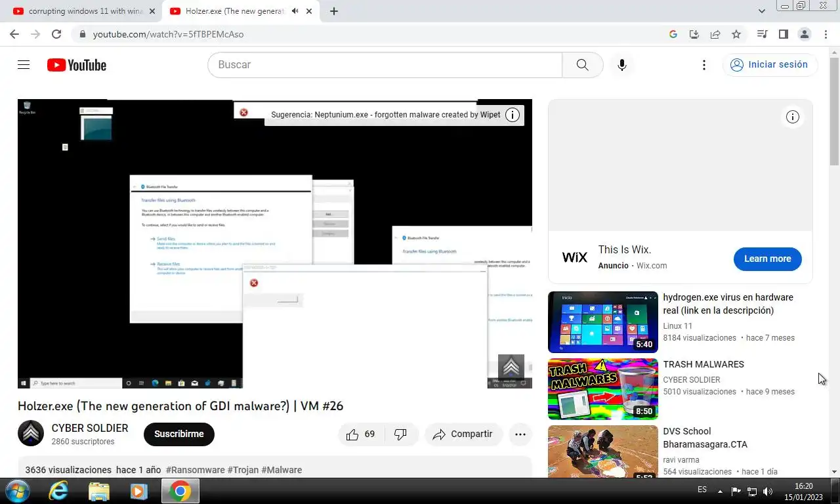Click the browser Forward arrow
840x504 pixels.
(35, 34)
